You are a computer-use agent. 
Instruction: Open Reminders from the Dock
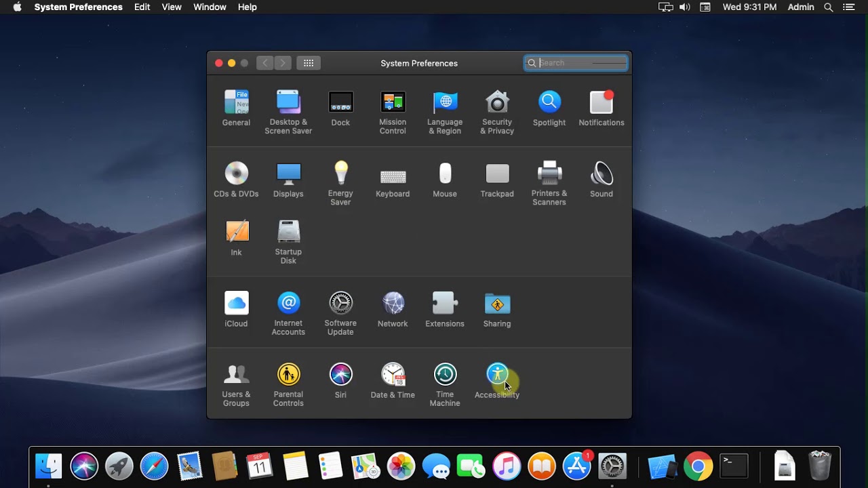(330, 466)
